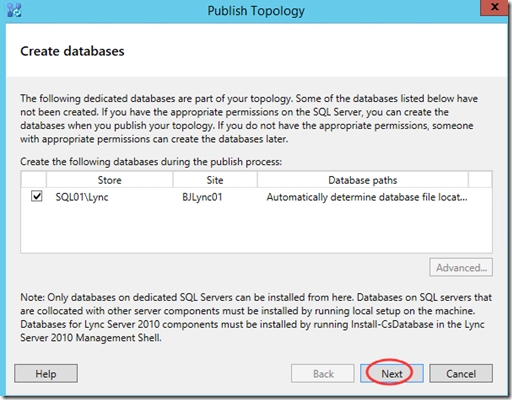Click the disabled Back button
Image resolution: width=512 pixels, height=400 pixels.
click(x=323, y=373)
